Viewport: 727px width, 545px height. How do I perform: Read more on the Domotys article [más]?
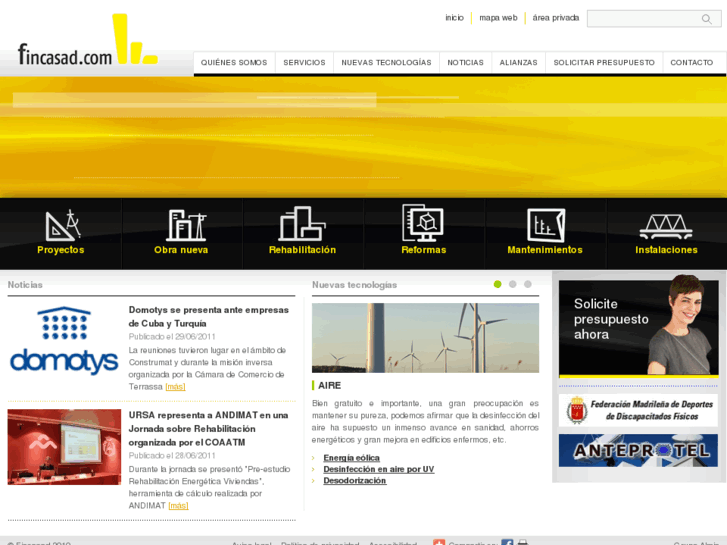click(175, 387)
